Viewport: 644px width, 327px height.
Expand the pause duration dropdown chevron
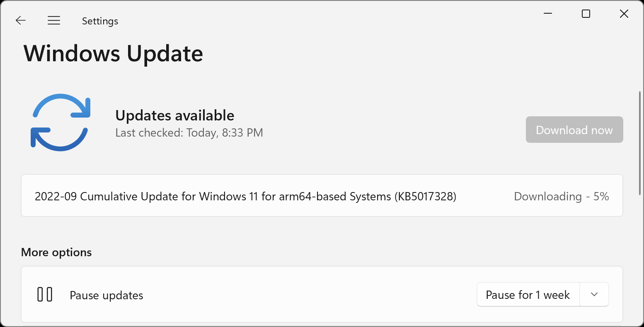click(x=594, y=294)
